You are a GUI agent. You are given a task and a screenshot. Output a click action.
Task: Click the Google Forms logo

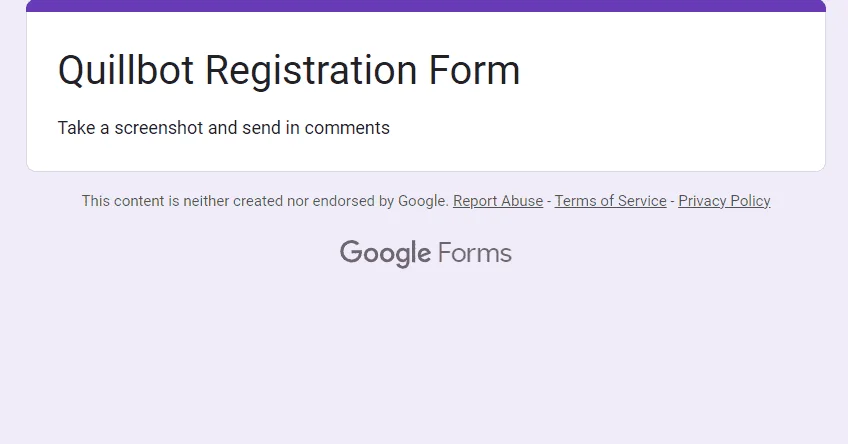tap(426, 254)
